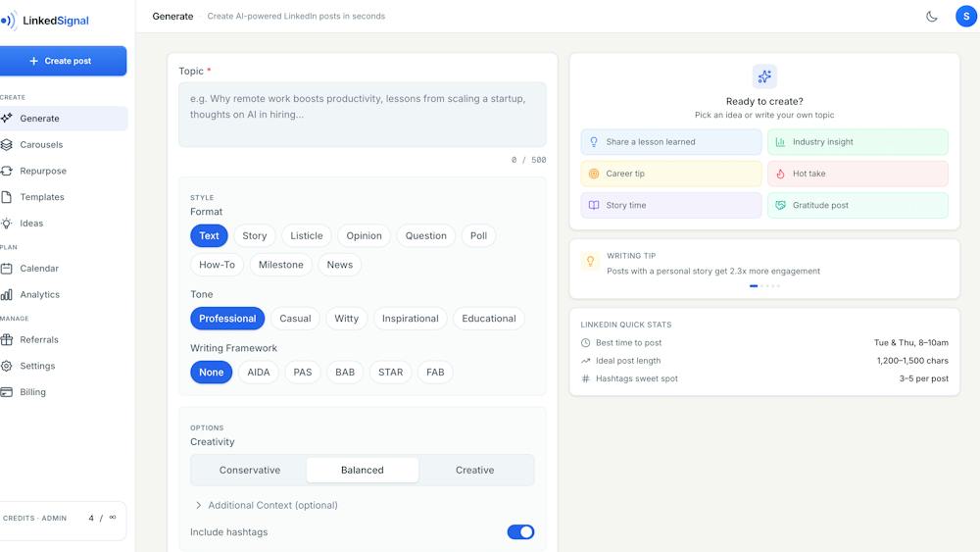This screenshot has height=552, width=980.
Task: Click the Settings gear icon
Action: (x=7, y=366)
